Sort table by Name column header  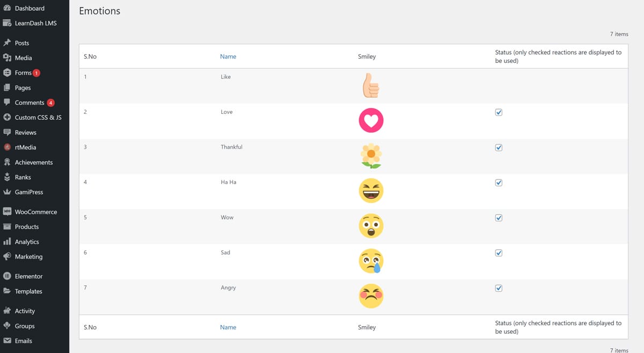[228, 56]
